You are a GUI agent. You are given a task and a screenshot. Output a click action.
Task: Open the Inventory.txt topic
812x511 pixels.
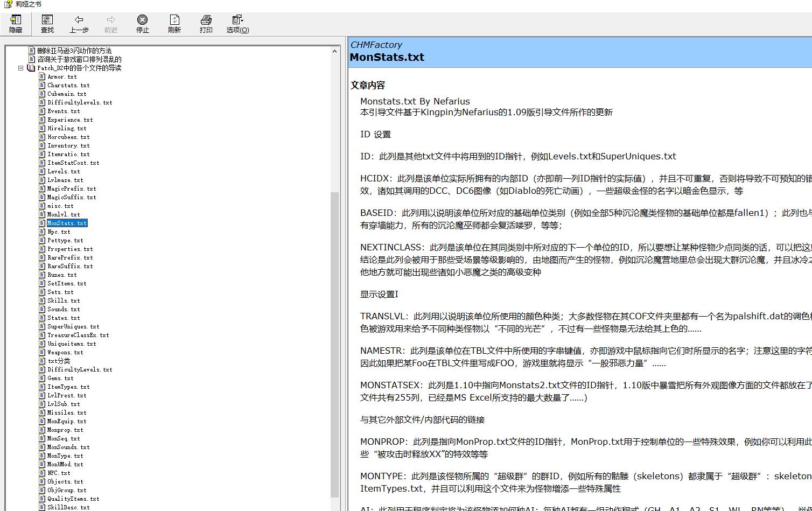(68, 145)
